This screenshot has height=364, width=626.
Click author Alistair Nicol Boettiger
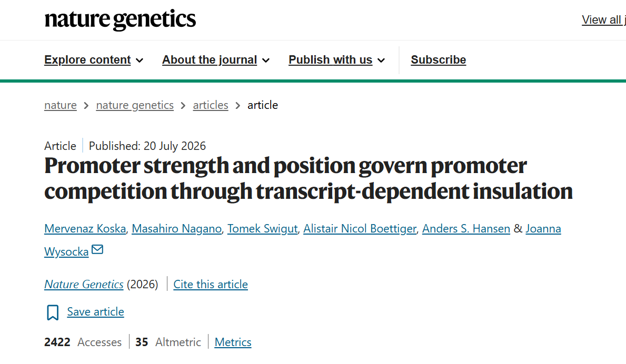[x=360, y=229]
